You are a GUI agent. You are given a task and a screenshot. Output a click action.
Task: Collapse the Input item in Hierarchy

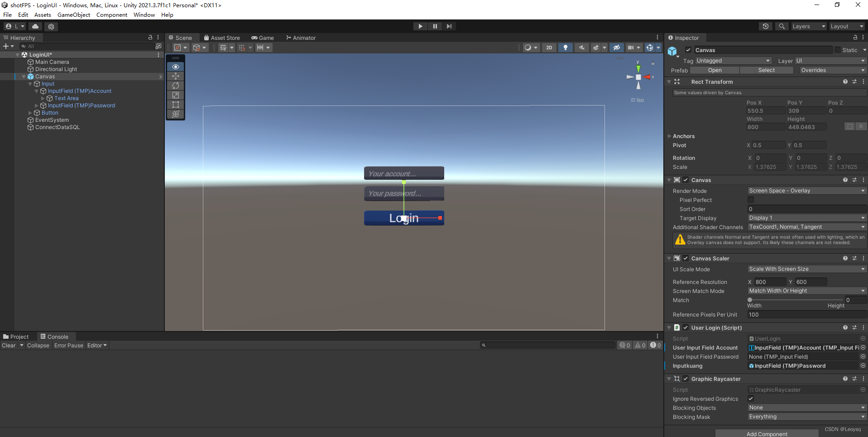(30, 84)
